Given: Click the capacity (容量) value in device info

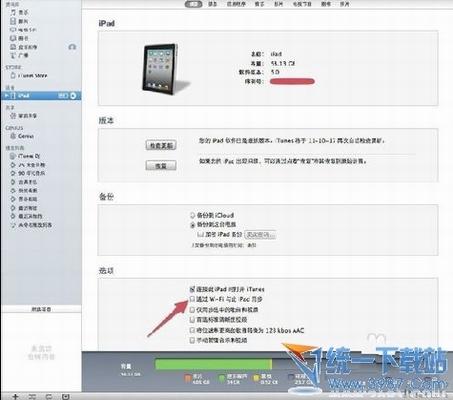Looking at the screenshot, I should click(283, 63).
